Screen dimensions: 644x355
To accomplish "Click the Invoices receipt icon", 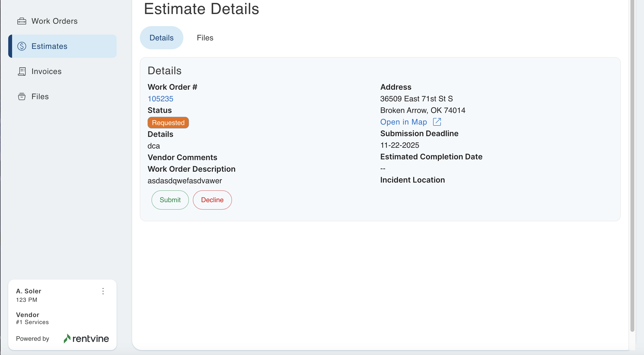I will pos(22,71).
